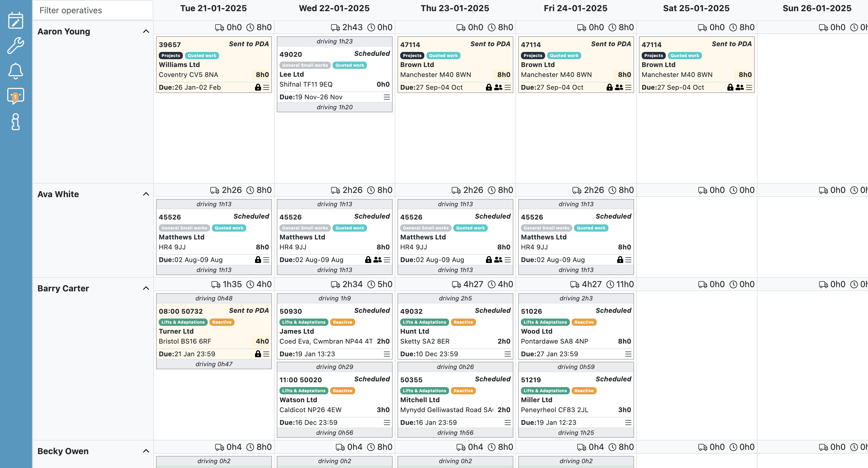Image resolution: width=868 pixels, height=468 pixels.
Task: Click General Small works tag on Tuesday 45526
Action: (184, 228)
